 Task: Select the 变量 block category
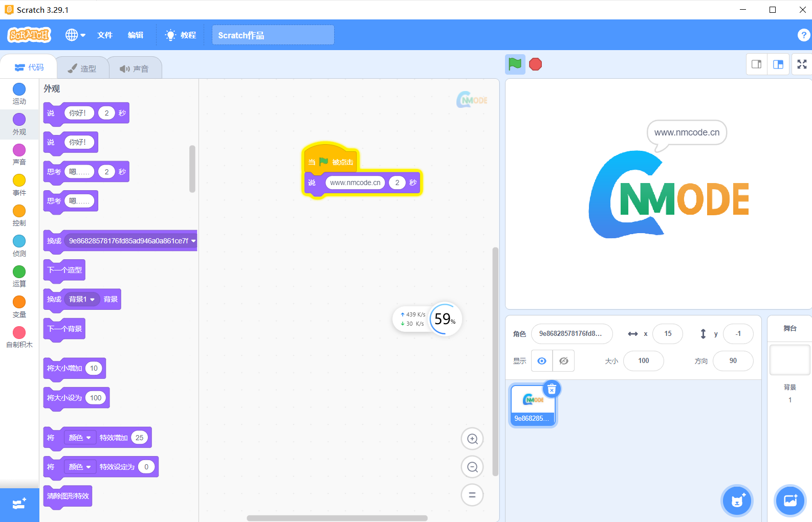click(x=19, y=307)
